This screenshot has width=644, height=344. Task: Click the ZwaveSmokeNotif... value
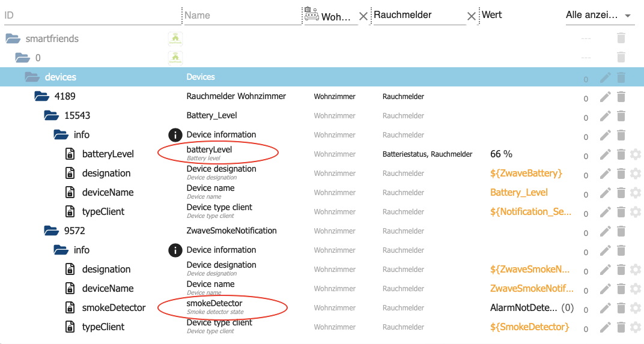tap(532, 289)
